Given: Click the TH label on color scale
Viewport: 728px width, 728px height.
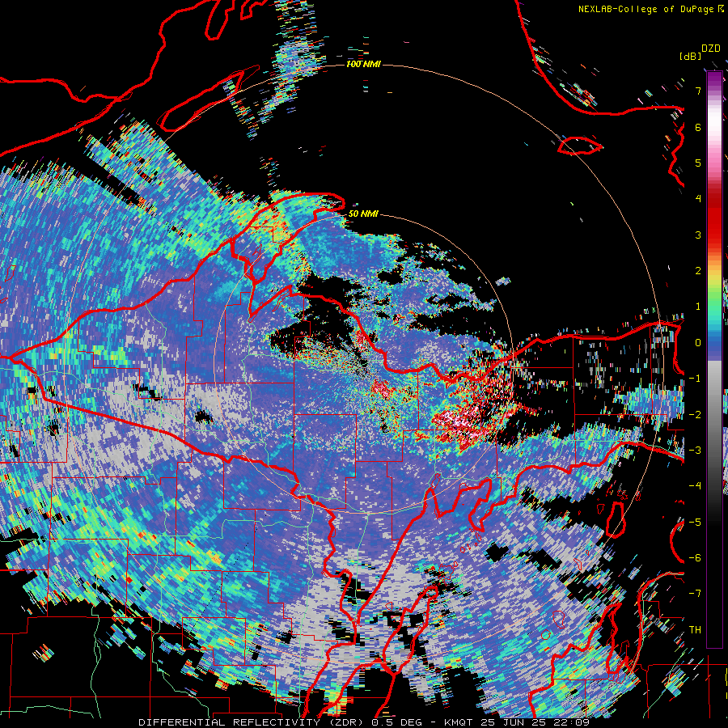Looking at the screenshot, I should tap(695, 630).
